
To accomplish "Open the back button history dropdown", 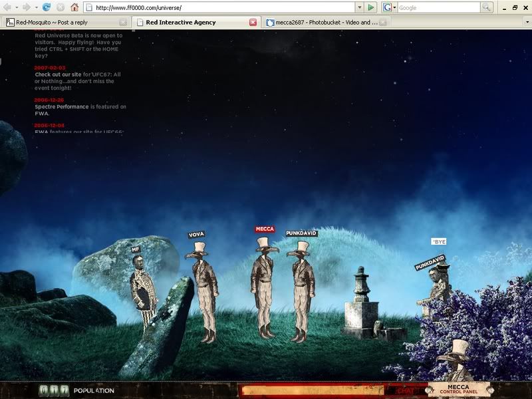I will tap(17, 7).
